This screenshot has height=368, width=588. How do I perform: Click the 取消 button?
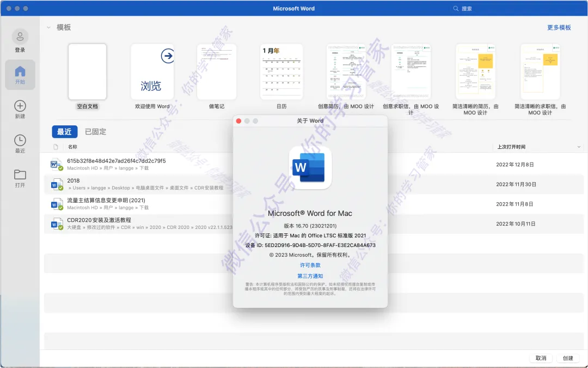pos(541,358)
